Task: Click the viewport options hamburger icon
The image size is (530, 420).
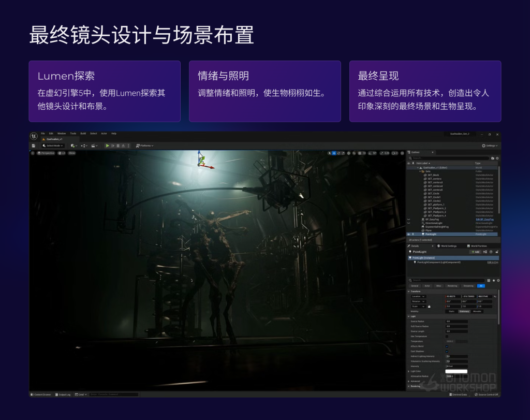Action: tap(33, 153)
